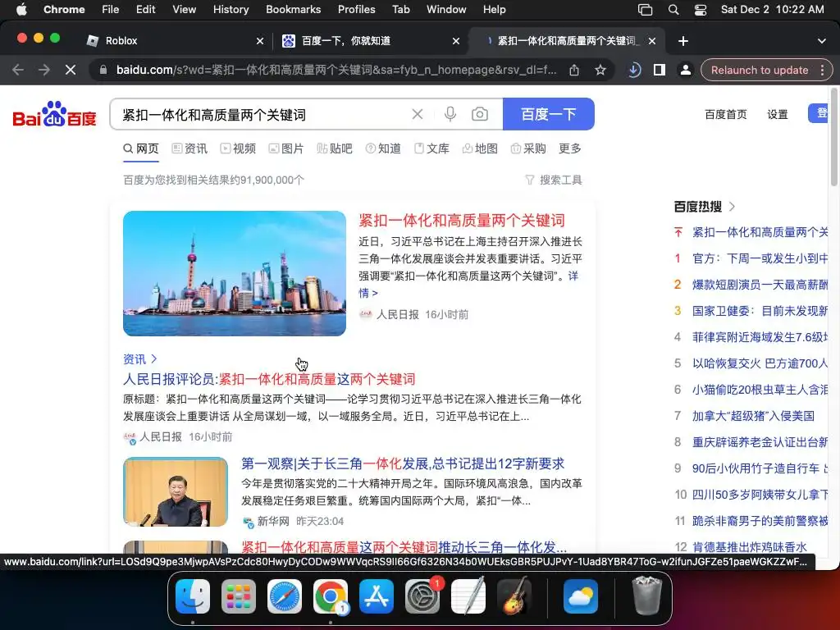Open Launchpad from the Dock
Image resolution: width=840 pixels, height=630 pixels.
point(239,596)
